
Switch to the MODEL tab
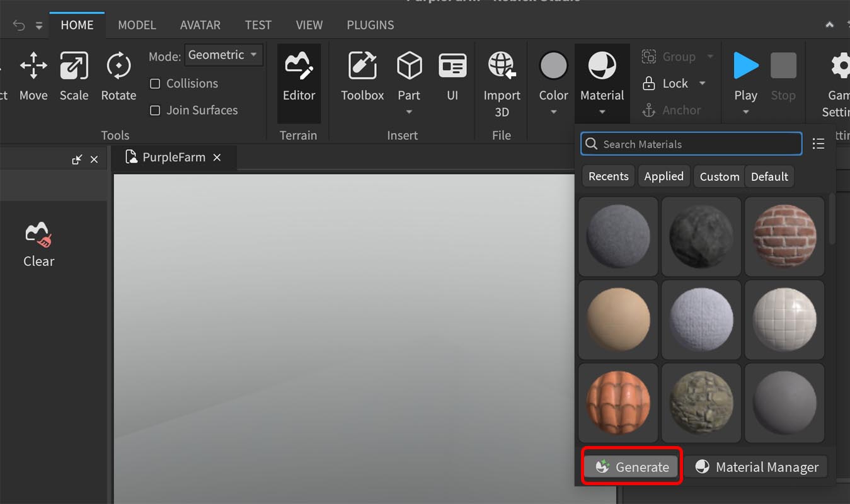[137, 25]
